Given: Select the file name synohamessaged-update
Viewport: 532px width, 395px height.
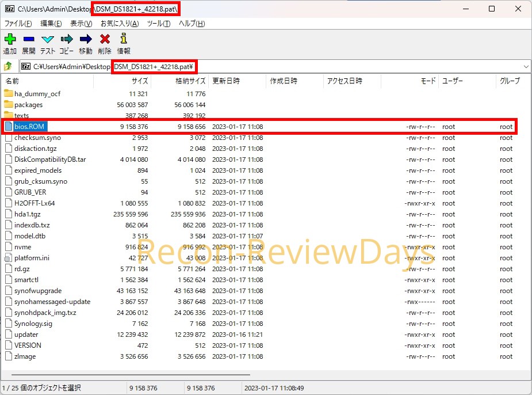Looking at the screenshot, I should click(52, 302).
